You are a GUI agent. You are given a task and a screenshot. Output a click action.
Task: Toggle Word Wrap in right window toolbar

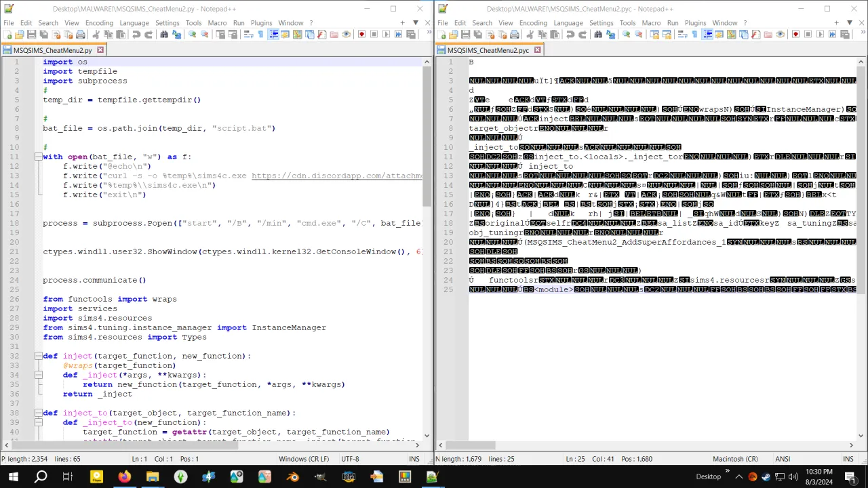pos(682,35)
